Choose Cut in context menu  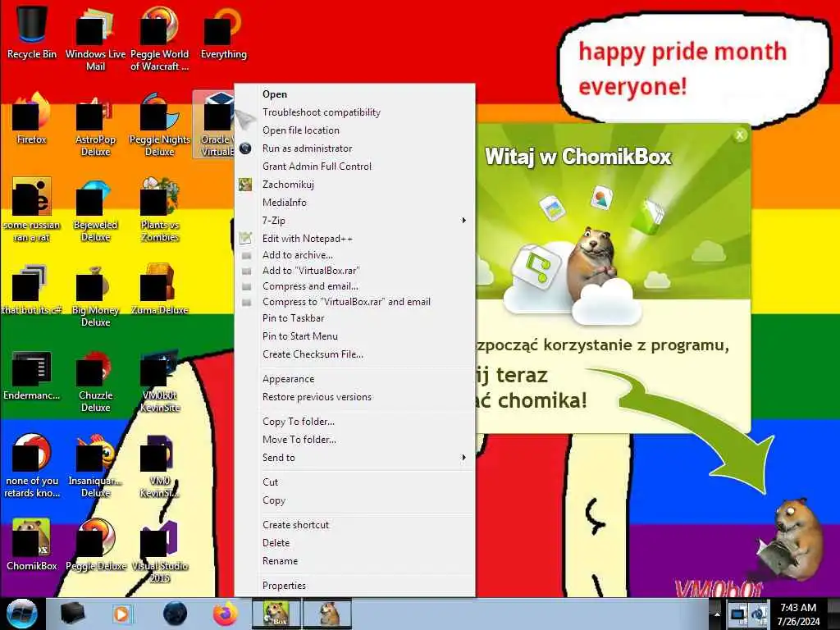354,482
